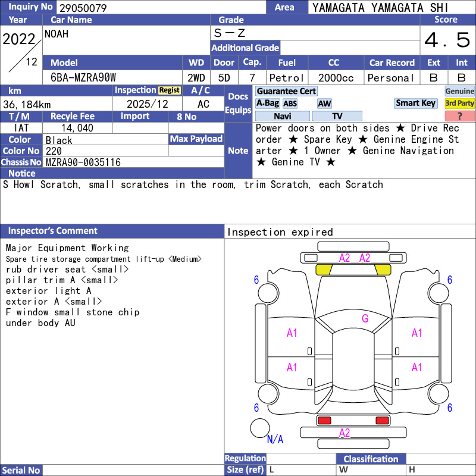This screenshot has width=476, height=476.
Task: Click the Guarantee Cert badge
Action: click(286, 91)
